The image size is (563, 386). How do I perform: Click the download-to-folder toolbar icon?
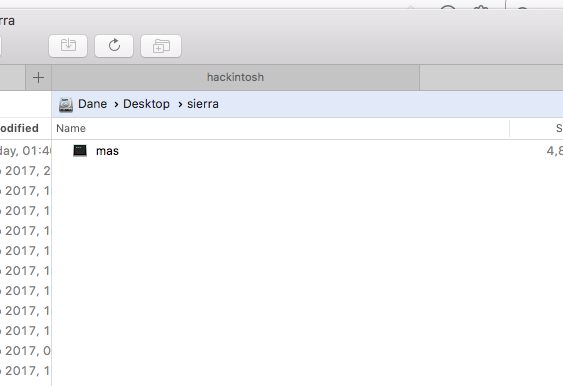tap(68, 46)
